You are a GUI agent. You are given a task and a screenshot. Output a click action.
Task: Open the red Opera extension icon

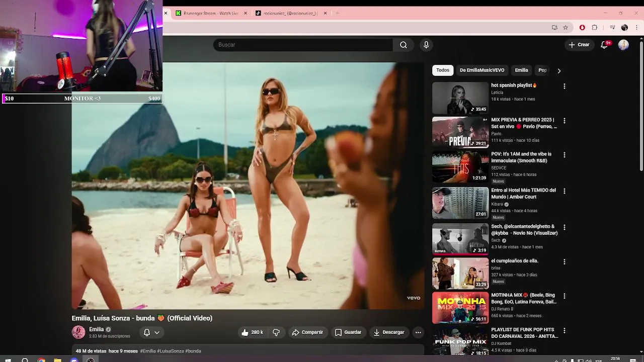pos(582,28)
